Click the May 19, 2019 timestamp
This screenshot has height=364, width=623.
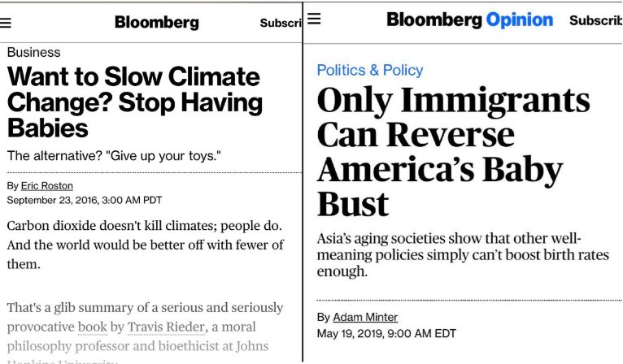386,333
